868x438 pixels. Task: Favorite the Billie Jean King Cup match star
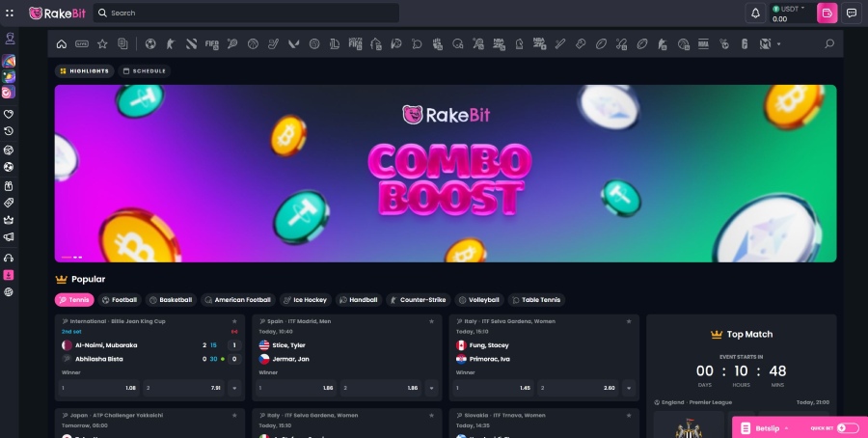click(x=234, y=321)
